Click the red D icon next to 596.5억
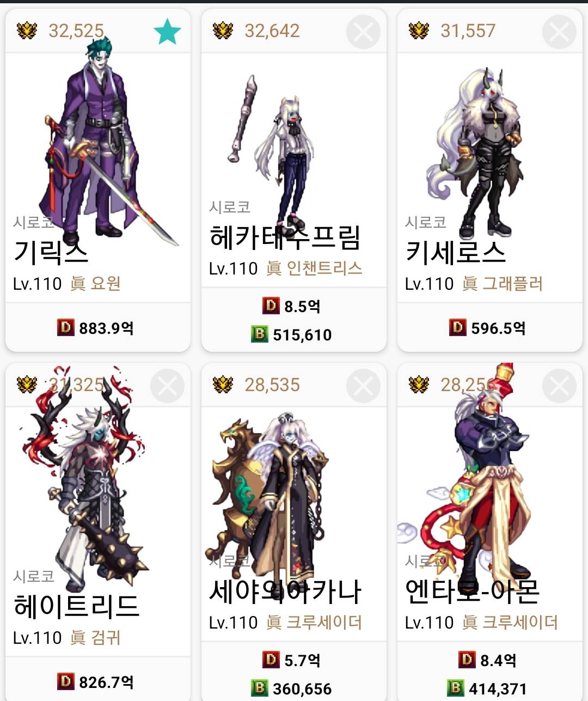The image size is (588, 701). [458, 327]
